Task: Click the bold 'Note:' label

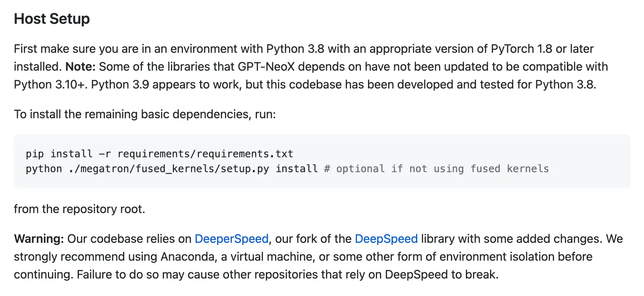Action: coord(80,67)
